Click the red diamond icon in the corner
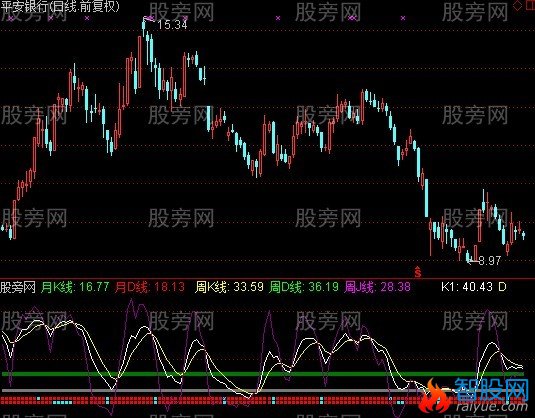This screenshot has width=535, height=418. 518,5
